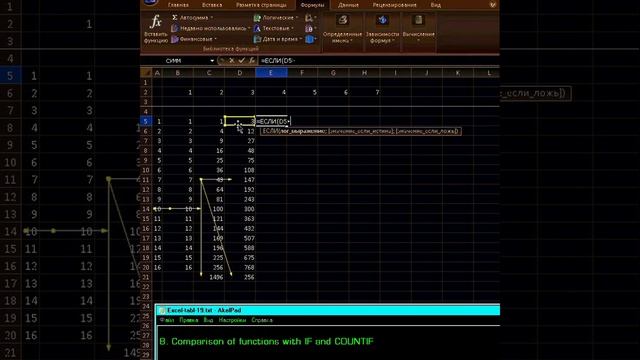Image resolution: width=640 pixels, height=360 pixels.
Task: Click AkelPad text line about IF and COUNTIF
Action: click(266, 341)
